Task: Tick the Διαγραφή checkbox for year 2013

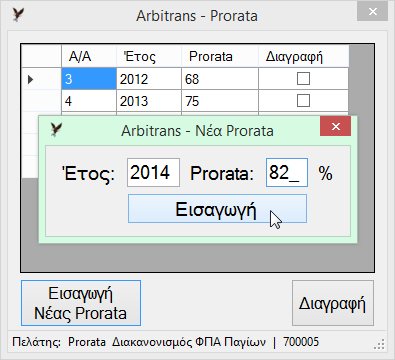Action: pos(303,101)
